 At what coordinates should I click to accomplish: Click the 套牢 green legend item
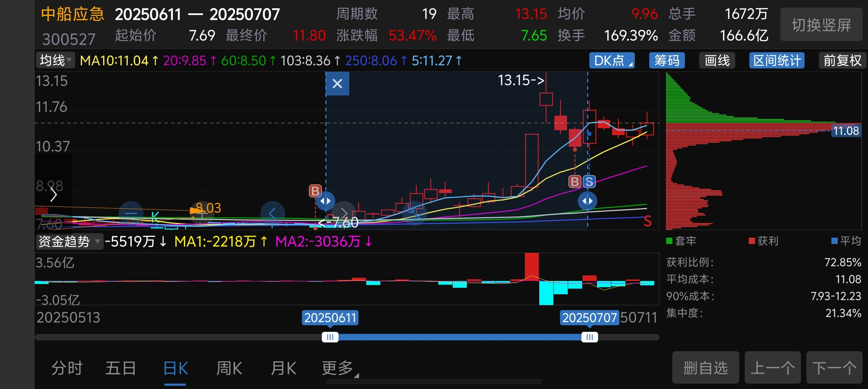coord(681,241)
